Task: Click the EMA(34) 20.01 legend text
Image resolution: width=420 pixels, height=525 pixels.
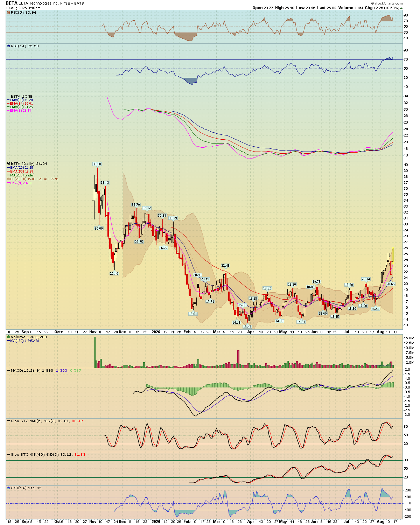Action: tap(21, 104)
